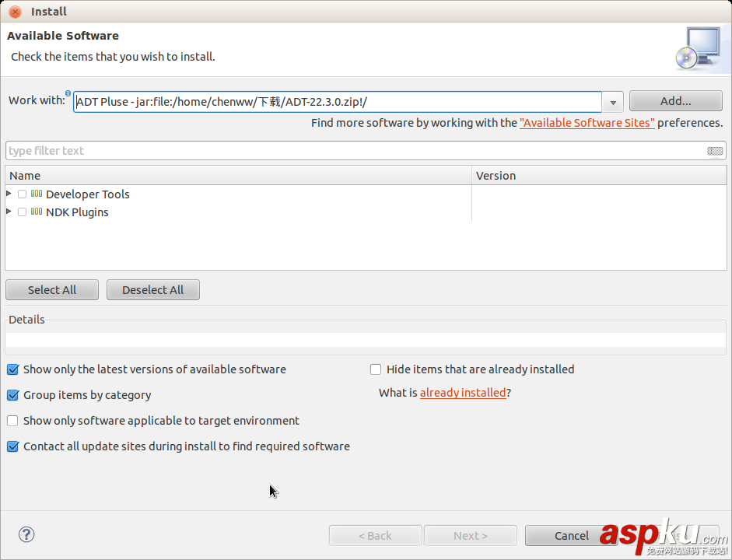Click the filter icon in the search field
The image size is (732, 560).
tap(714, 151)
